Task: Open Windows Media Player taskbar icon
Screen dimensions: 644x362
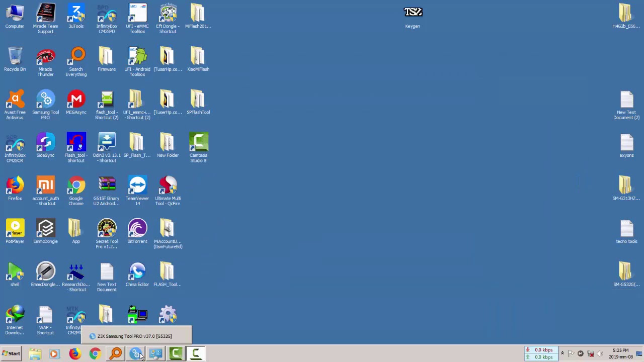Action: click(54, 354)
